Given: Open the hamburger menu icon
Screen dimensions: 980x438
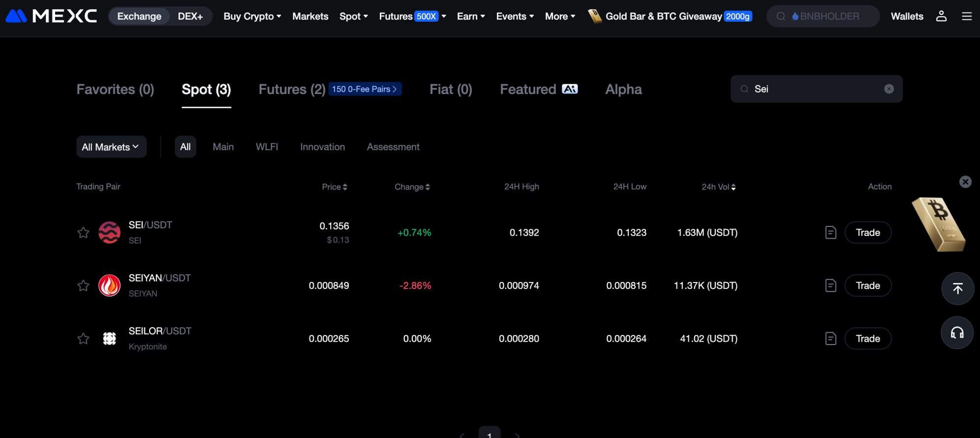Looking at the screenshot, I should pyautogui.click(x=967, y=16).
